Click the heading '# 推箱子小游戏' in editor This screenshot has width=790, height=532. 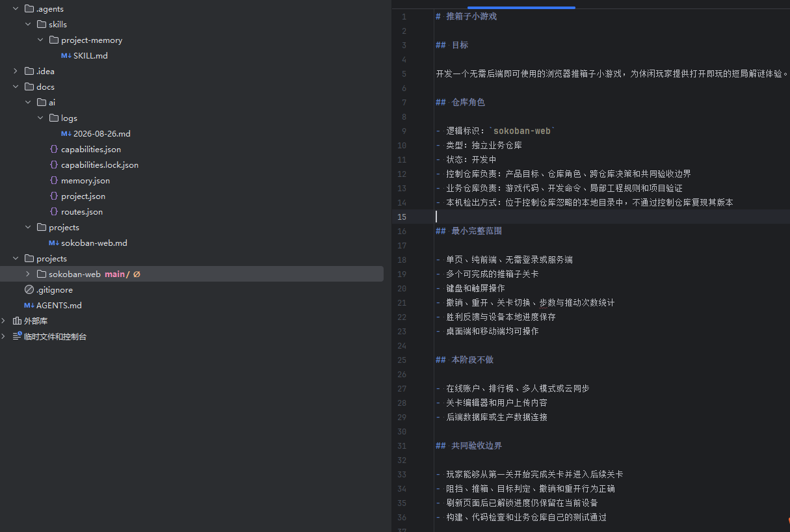466,16
